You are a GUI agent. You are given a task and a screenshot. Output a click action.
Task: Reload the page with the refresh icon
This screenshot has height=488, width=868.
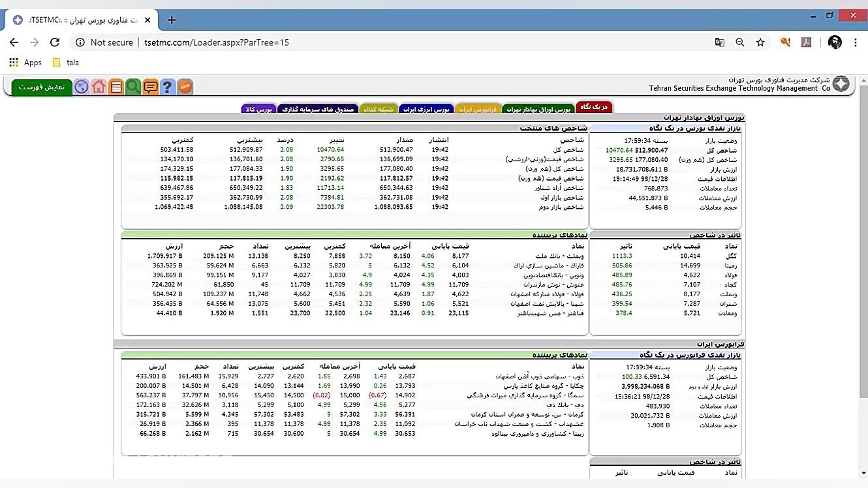pos(55,42)
